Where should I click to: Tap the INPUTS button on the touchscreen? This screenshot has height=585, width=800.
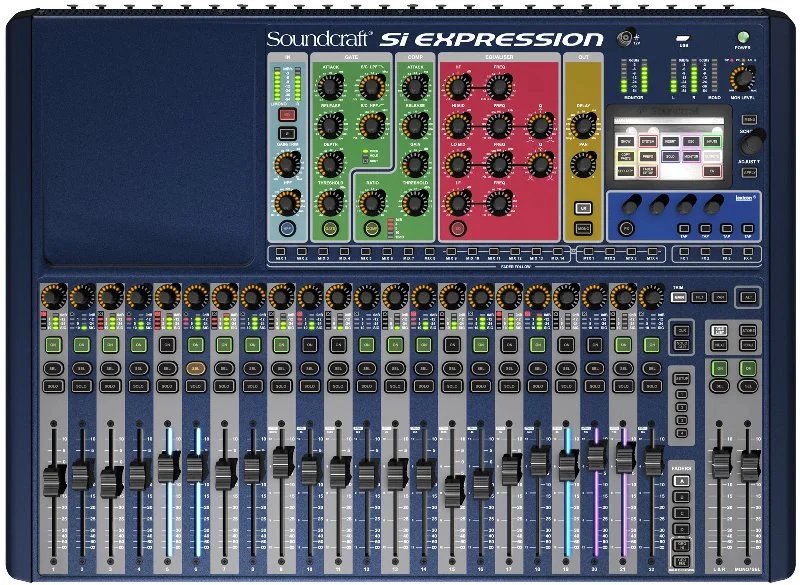point(713,141)
